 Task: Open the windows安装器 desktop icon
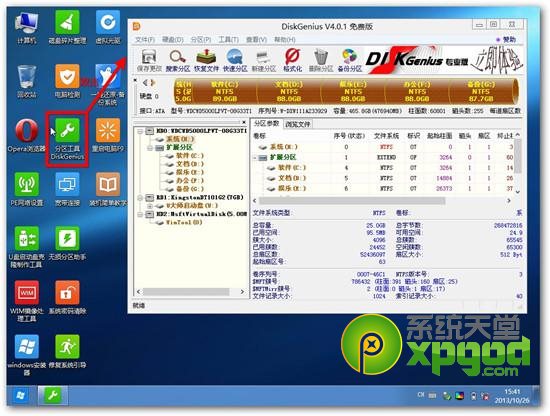point(27,355)
